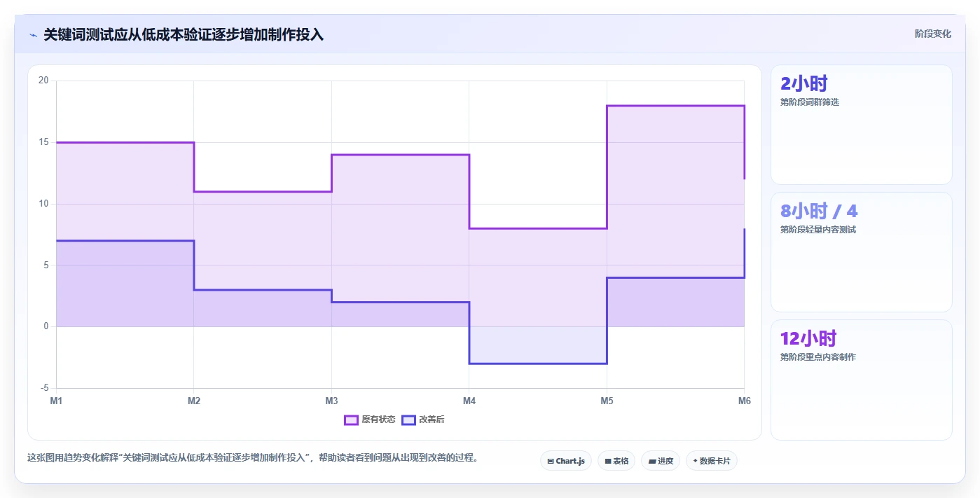Click the 第阶段词群筛选 caption
The width and height of the screenshot is (980, 498).
809,102
